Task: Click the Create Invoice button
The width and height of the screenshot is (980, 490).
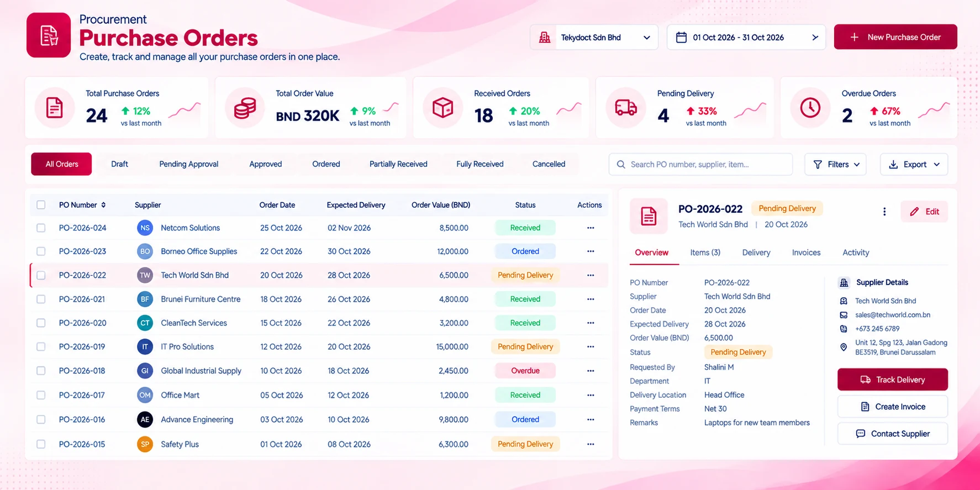Action: [893, 407]
